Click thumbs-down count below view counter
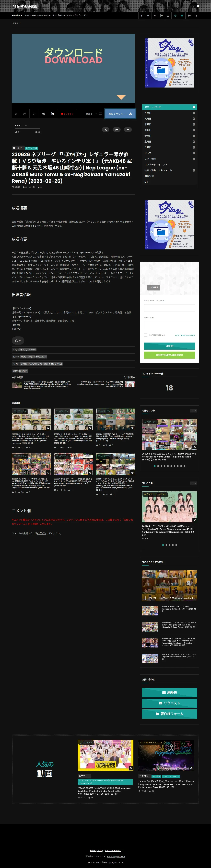The width and height of the screenshot is (211, 868). (37, 132)
